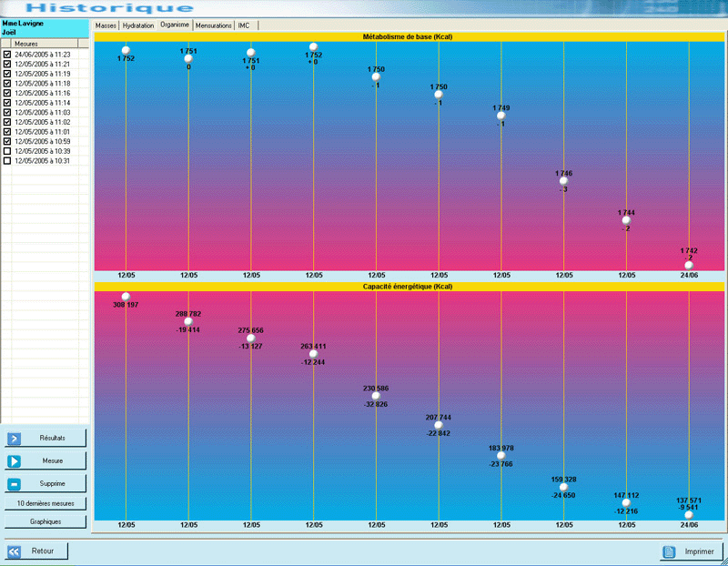Select the 1 742 data point on the metabolism chart

tap(689, 265)
